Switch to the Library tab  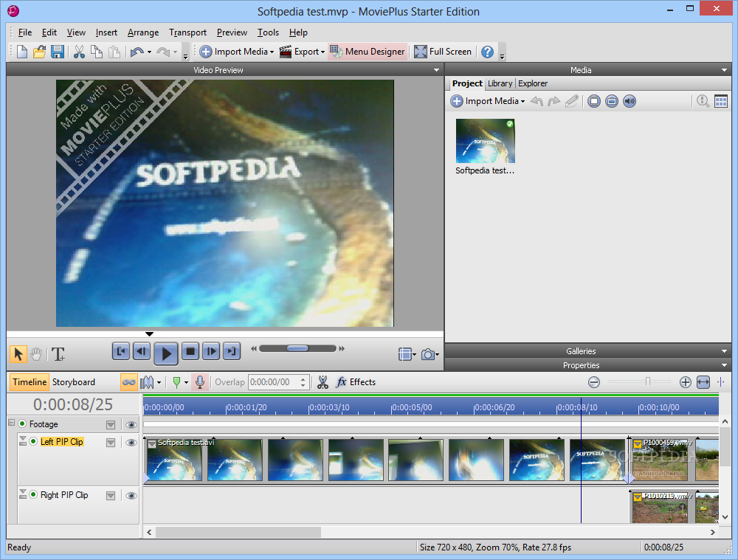pyautogui.click(x=500, y=83)
